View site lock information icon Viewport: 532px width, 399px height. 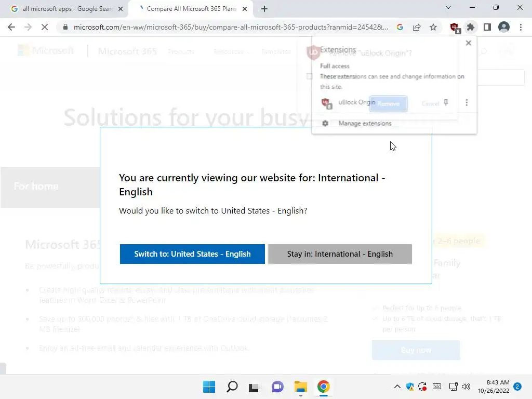click(x=65, y=27)
